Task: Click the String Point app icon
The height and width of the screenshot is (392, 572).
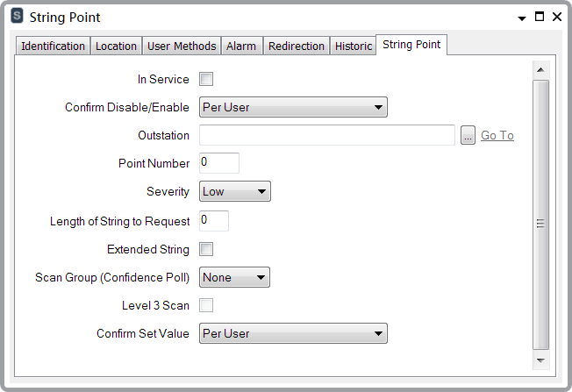Action: 17,17
